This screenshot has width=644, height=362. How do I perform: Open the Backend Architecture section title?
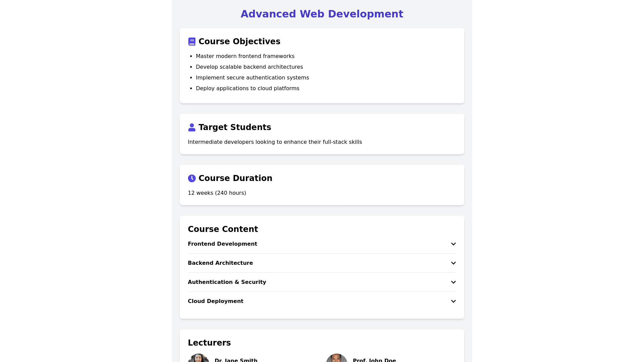(x=220, y=263)
